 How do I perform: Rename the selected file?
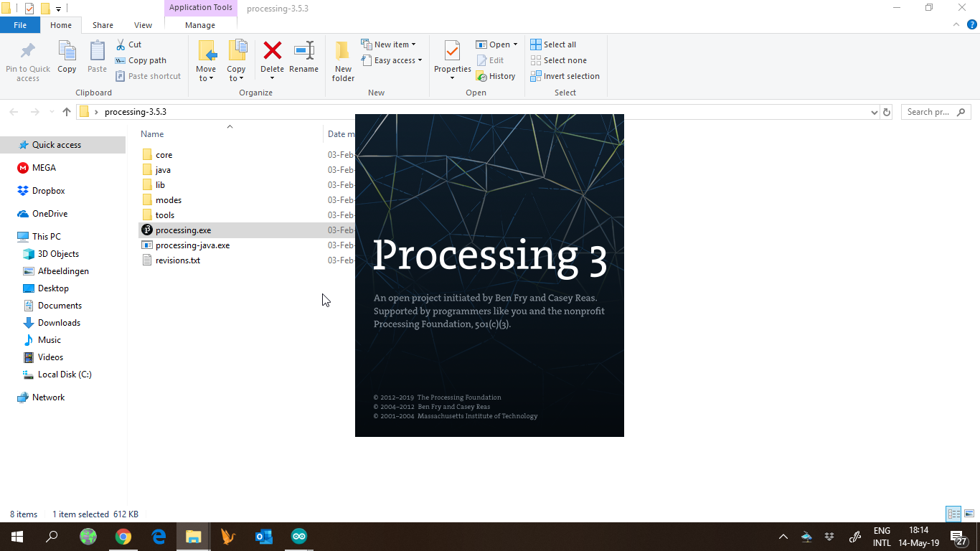(x=303, y=57)
